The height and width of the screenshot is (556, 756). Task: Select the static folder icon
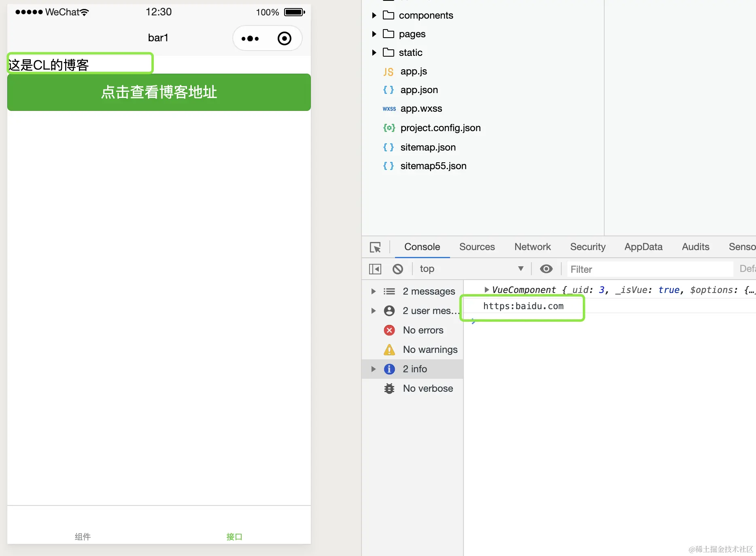(389, 53)
